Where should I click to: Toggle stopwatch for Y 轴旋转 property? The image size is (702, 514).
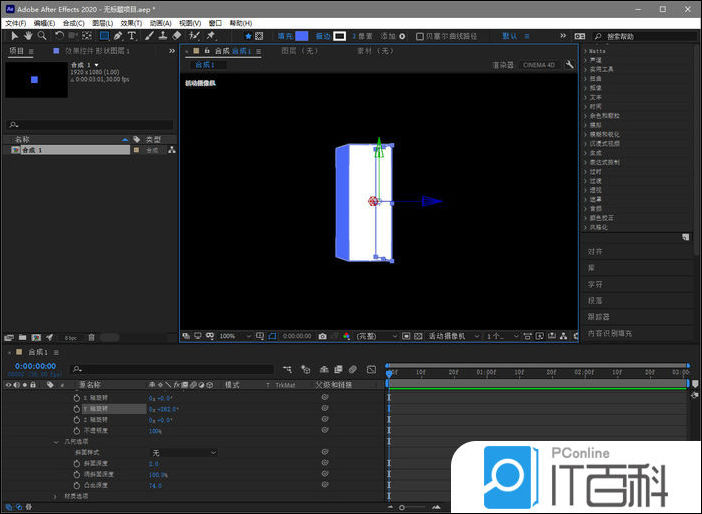(76, 408)
